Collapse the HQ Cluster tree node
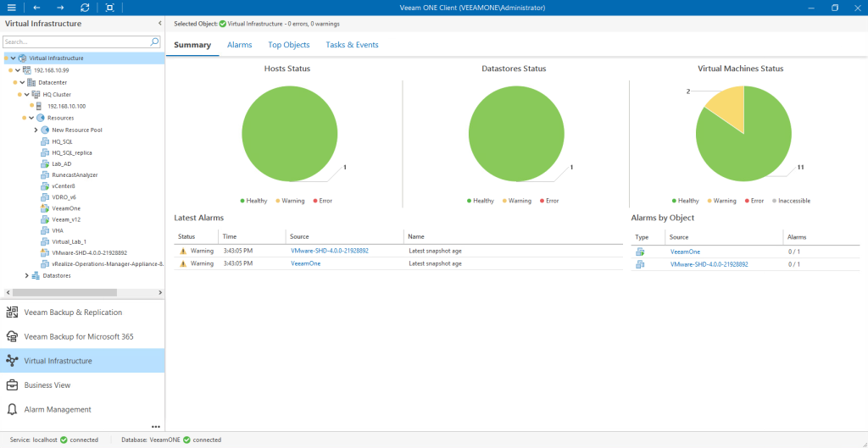This screenshot has height=448, width=868. coord(26,95)
